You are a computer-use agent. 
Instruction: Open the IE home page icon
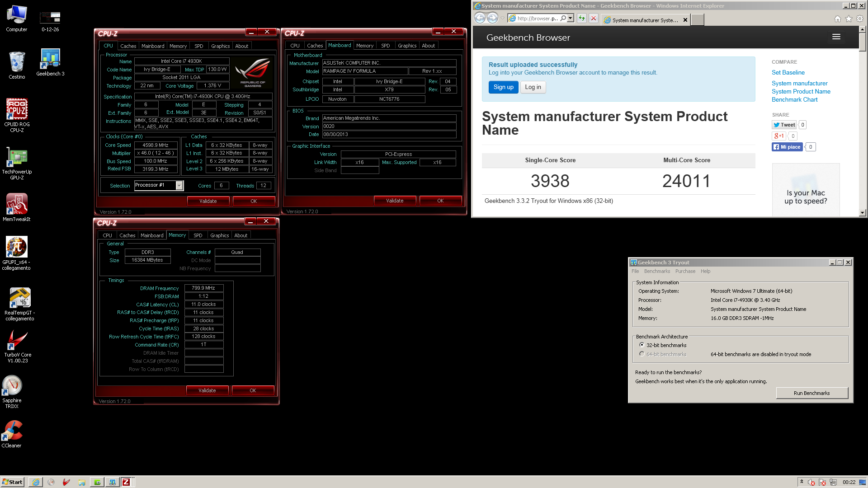(x=837, y=19)
